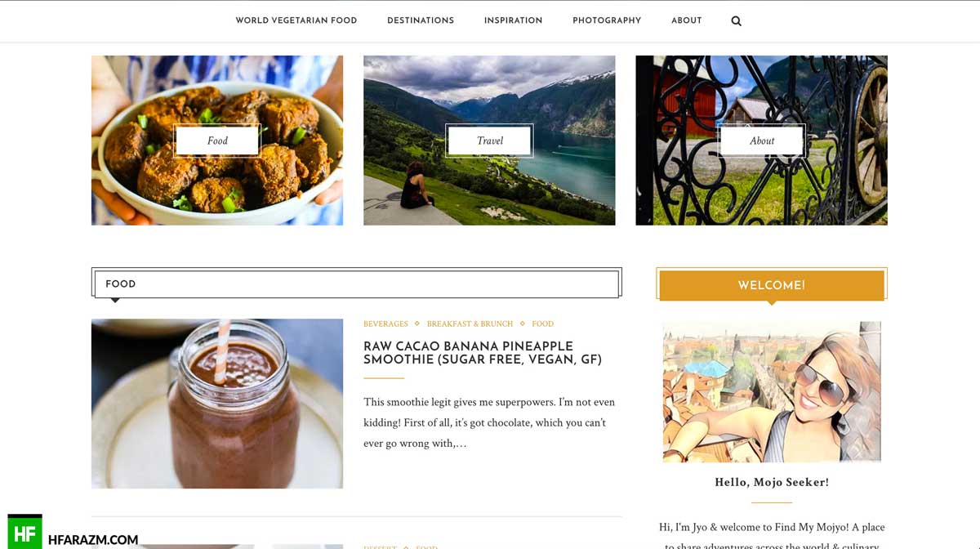
Task: Click the Food label button
Action: [217, 141]
